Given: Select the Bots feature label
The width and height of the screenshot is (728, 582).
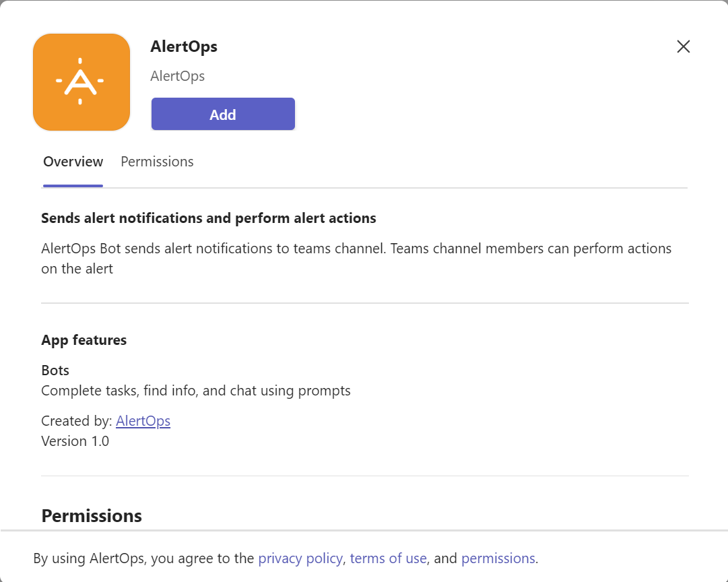Looking at the screenshot, I should [55, 370].
